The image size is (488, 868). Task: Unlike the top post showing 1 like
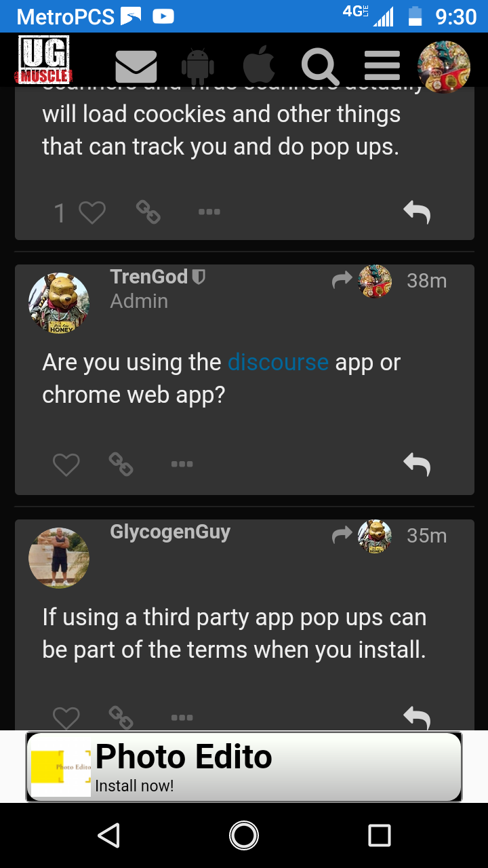(92, 212)
